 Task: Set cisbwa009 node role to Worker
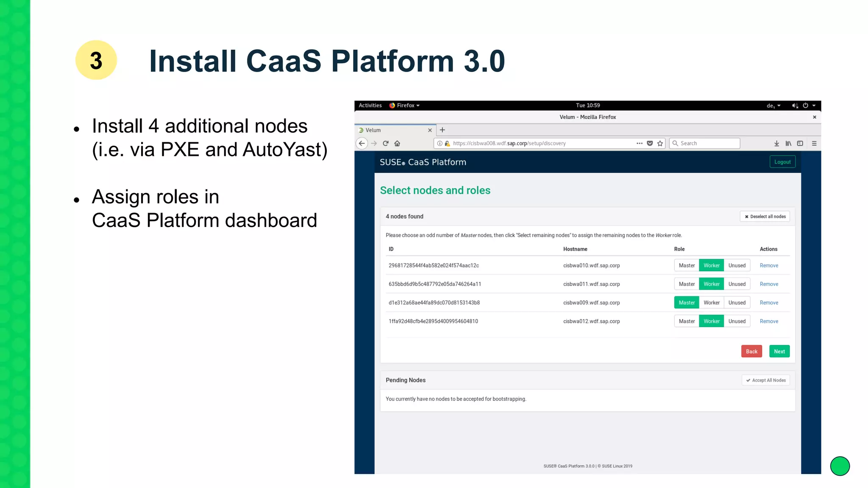pyautogui.click(x=711, y=302)
